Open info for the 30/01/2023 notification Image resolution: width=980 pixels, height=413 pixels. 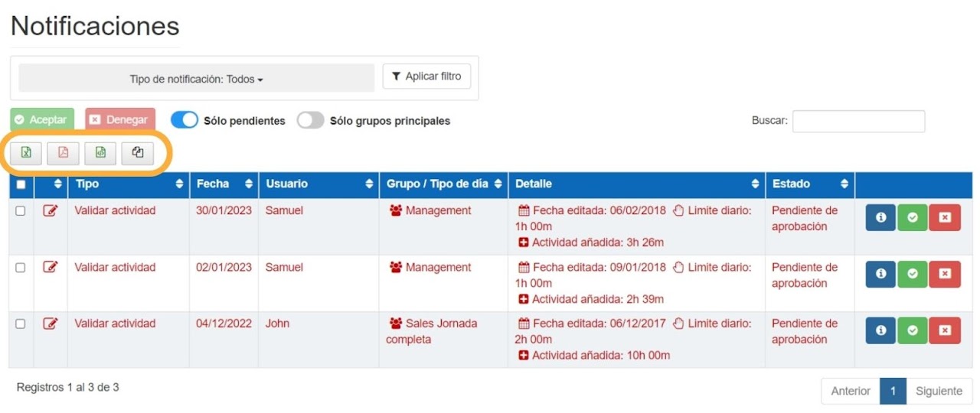coord(880,218)
